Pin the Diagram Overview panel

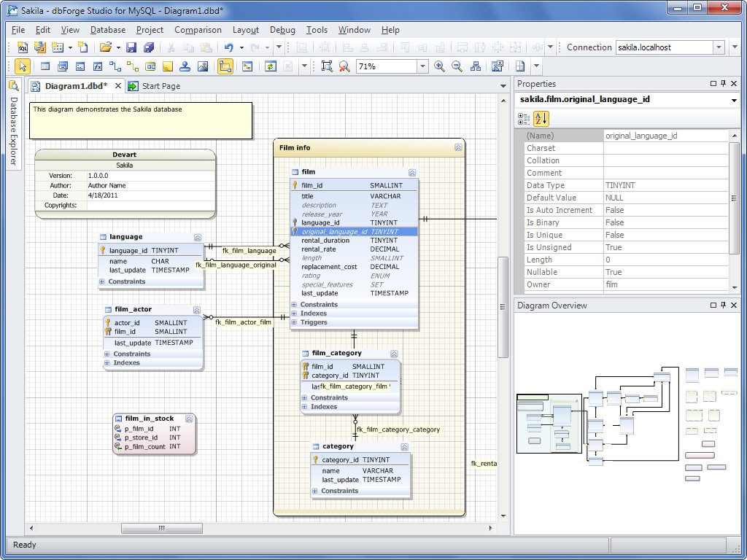pyautogui.click(x=724, y=306)
